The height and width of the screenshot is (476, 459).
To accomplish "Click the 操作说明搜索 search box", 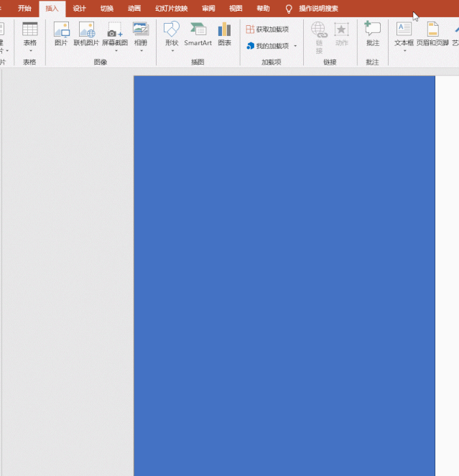I will pyautogui.click(x=318, y=9).
